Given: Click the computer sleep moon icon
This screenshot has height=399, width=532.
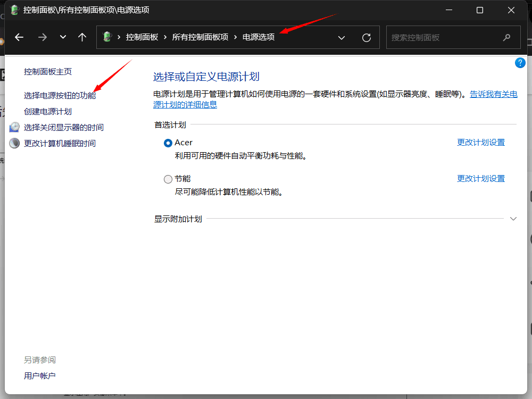Looking at the screenshot, I should [14, 144].
